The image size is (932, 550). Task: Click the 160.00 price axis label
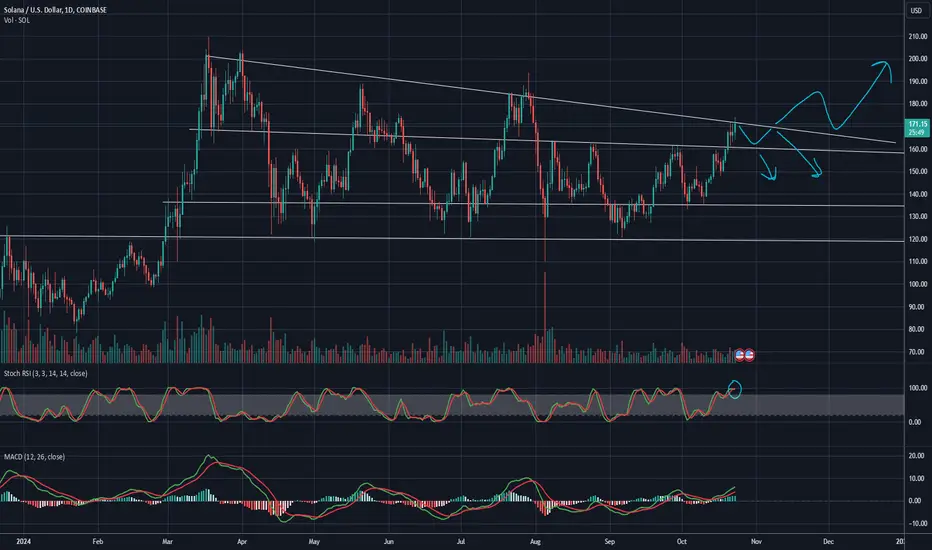(917, 149)
